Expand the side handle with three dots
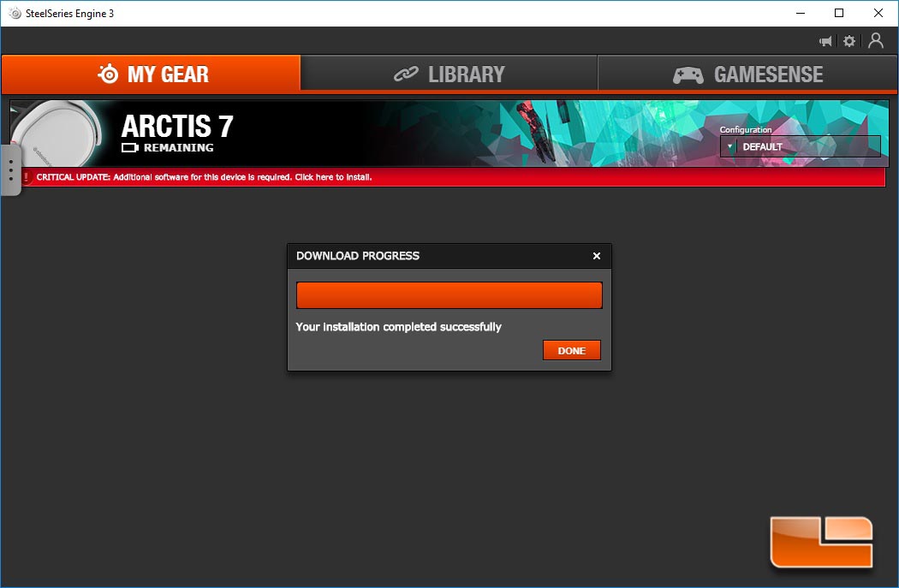The height and width of the screenshot is (588, 899). pos(11,171)
